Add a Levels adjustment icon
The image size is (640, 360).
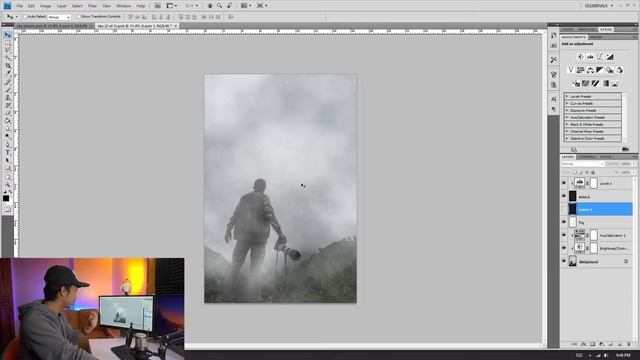pos(590,57)
